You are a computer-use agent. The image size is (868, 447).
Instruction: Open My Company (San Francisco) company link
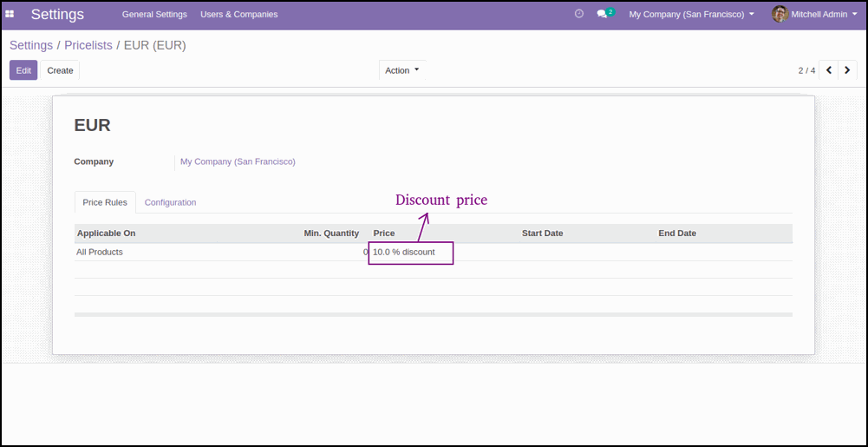pos(238,161)
